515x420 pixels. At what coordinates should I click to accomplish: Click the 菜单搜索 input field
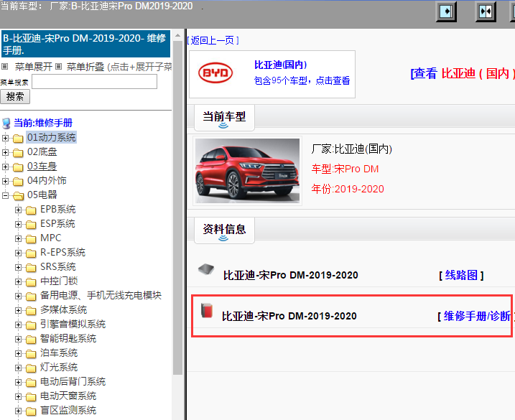[x=94, y=81]
